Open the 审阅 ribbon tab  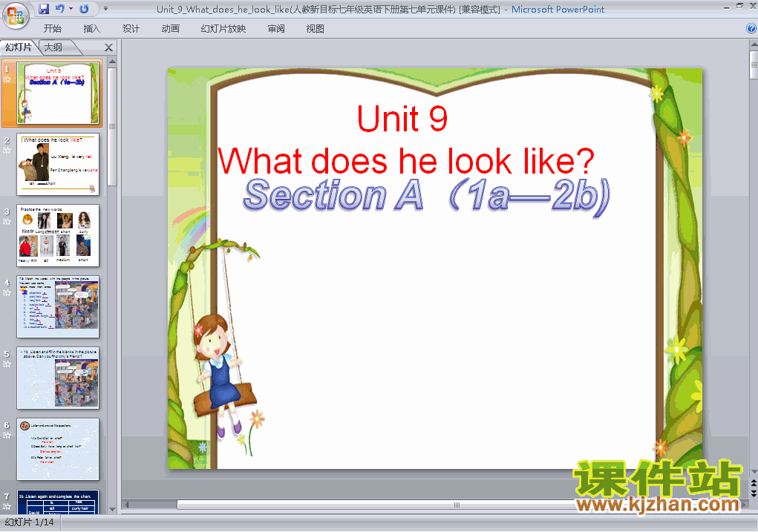[276, 28]
